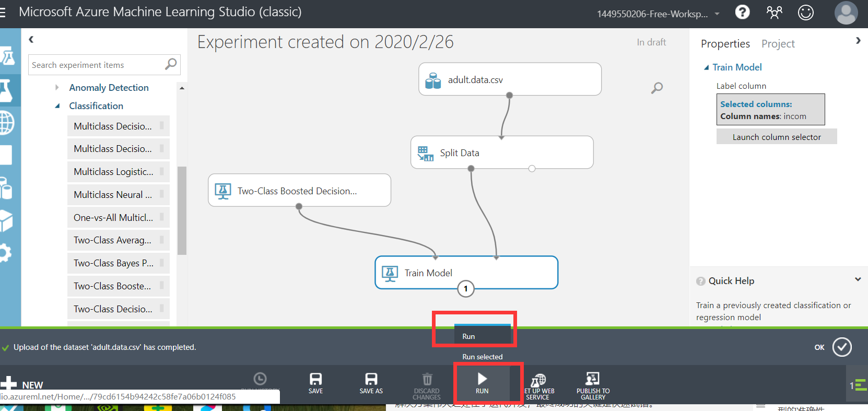Click Launch column selector button
The height and width of the screenshot is (411, 868).
click(x=777, y=137)
